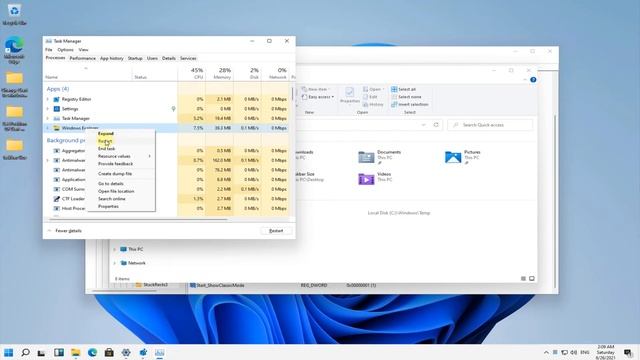Click the CTF Loader process icon
Screen dimensions: 640x360
point(57,199)
